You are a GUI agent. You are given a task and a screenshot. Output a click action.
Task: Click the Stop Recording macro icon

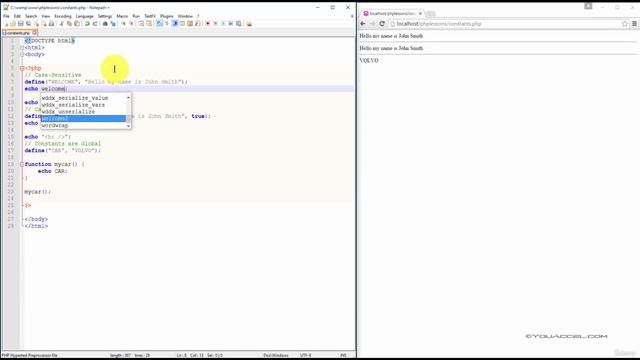click(216, 24)
